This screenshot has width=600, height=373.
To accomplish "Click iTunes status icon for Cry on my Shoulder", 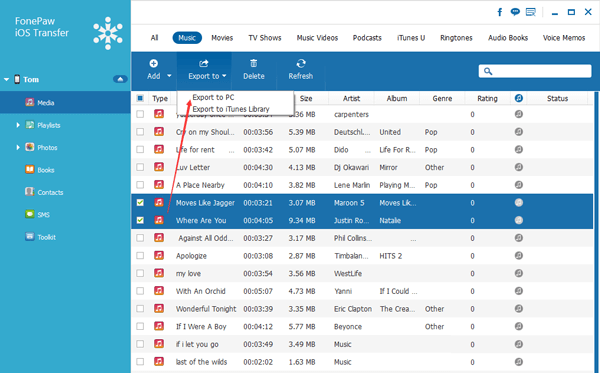I will [518, 132].
